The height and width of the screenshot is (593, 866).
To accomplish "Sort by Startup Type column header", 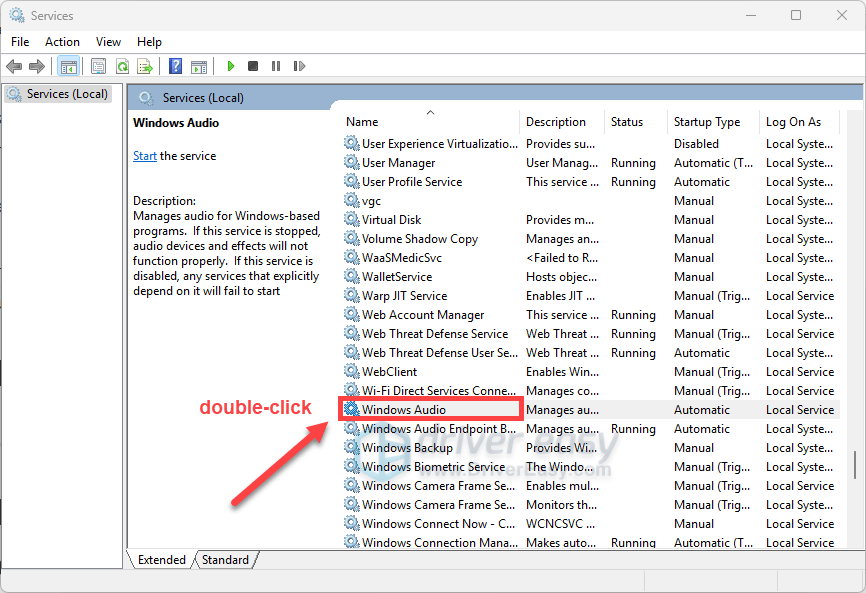I will point(707,122).
